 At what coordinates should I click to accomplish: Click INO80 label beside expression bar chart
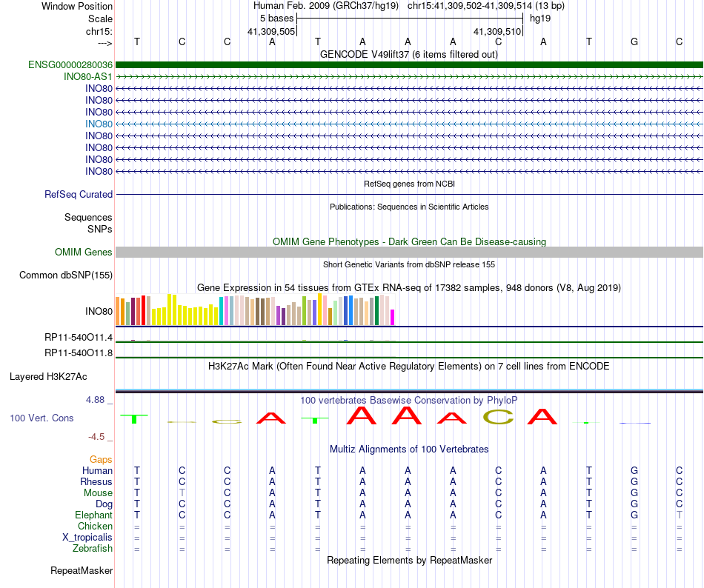coord(99,311)
